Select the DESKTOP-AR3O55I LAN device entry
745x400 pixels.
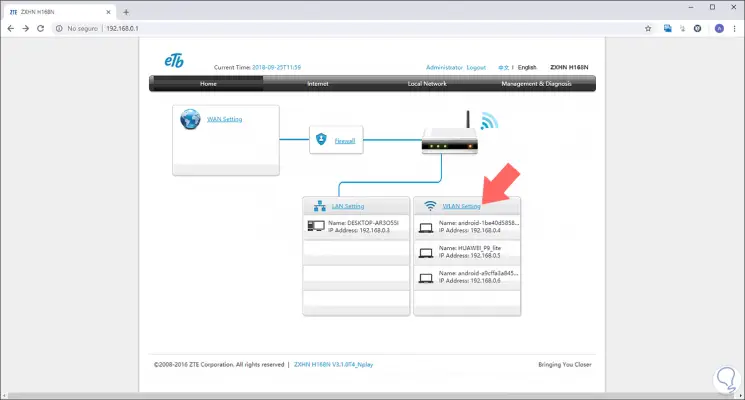[x=356, y=227]
